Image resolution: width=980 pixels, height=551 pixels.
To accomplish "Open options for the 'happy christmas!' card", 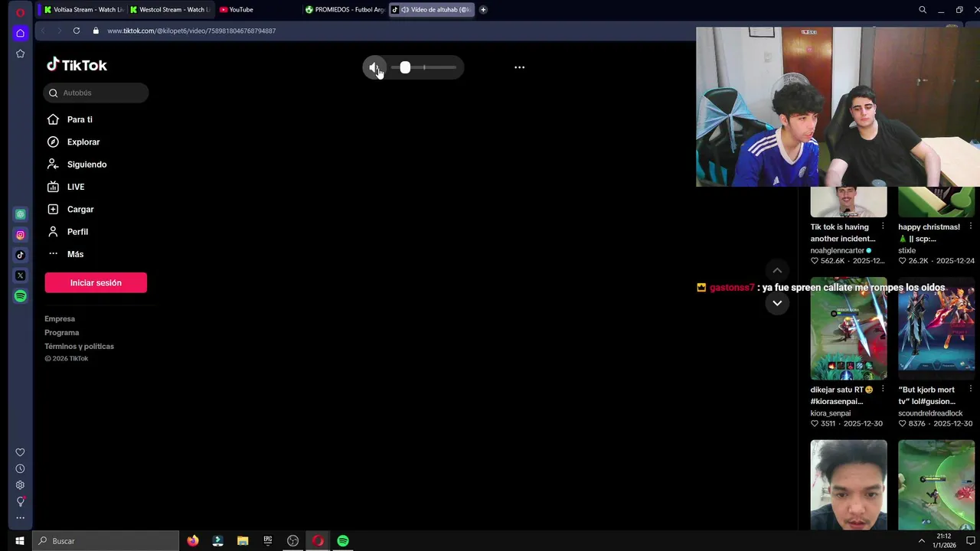I will click(971, 227).
